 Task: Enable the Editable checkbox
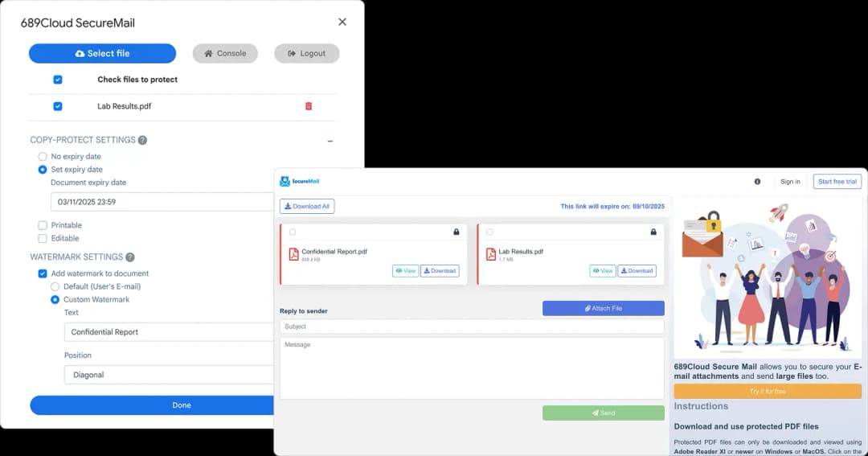click(42, 238)
